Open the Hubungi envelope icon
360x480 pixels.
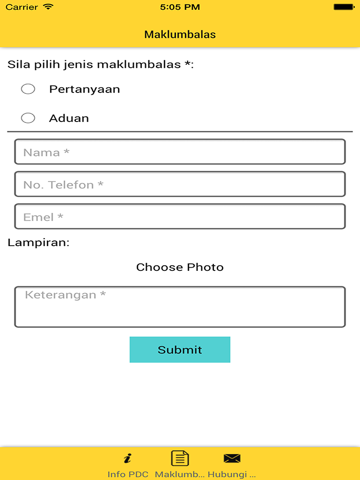tap(232, 458)
